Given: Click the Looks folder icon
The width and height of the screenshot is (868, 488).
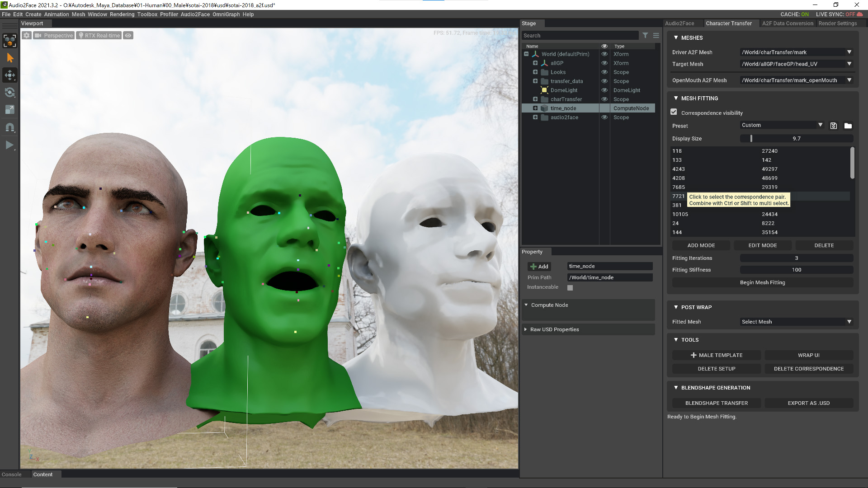Looking at the screenshot, I should pos(544,72).
